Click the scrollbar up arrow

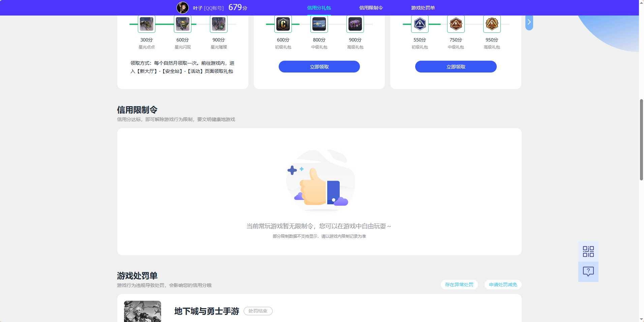641,2
